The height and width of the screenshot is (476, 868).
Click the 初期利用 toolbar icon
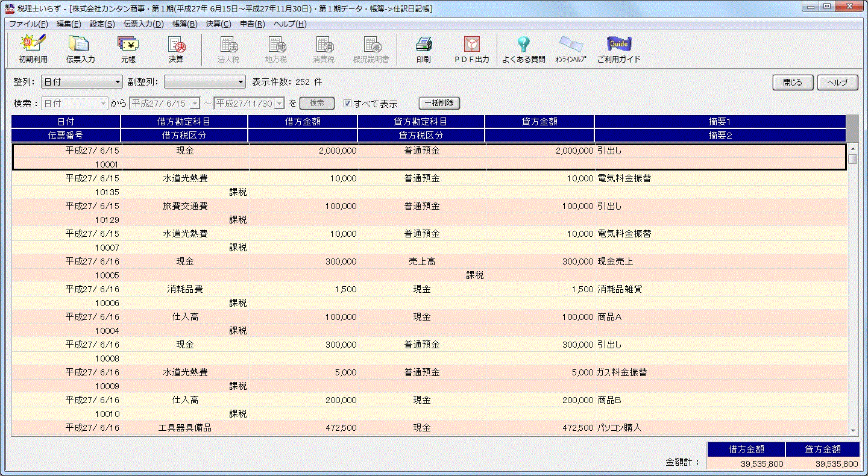point(33,49)
